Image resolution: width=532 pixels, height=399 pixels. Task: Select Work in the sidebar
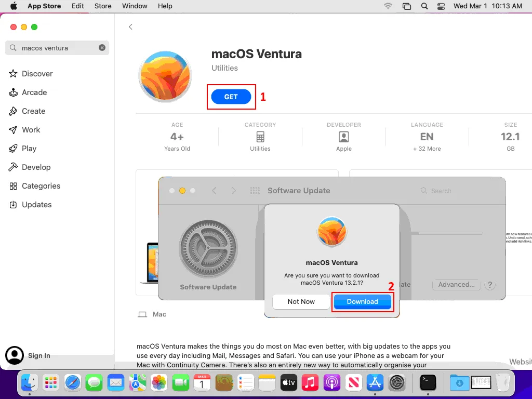tap(31, 130)
